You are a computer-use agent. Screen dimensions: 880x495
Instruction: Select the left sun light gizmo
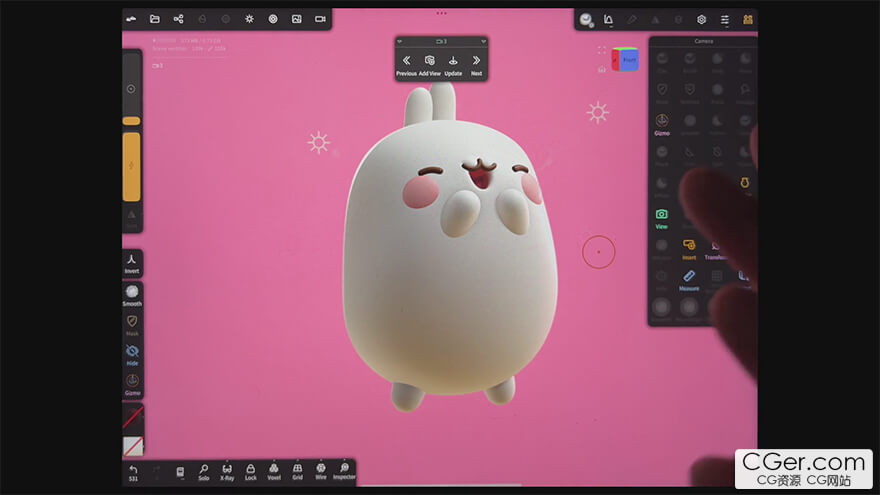(x=318, y=143)
